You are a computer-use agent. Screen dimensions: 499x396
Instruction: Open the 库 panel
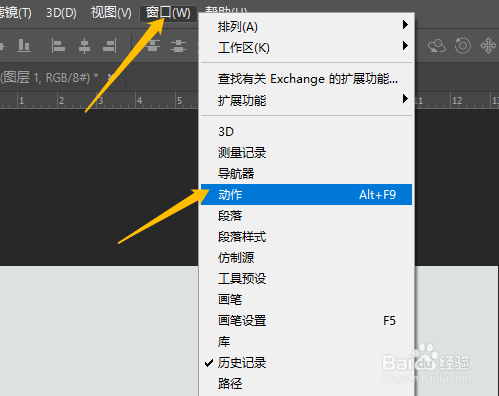pyautogui.click(x=306, y=342)
